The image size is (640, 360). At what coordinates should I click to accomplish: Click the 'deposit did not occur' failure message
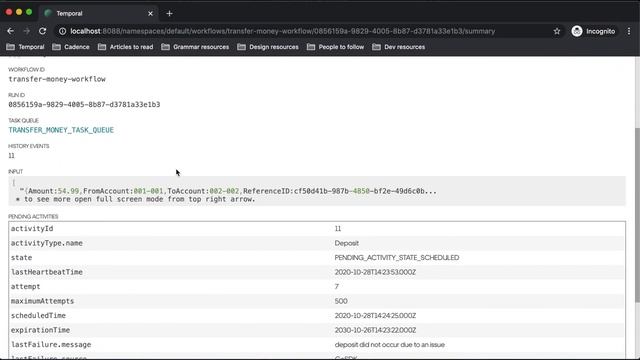(389, 345)
